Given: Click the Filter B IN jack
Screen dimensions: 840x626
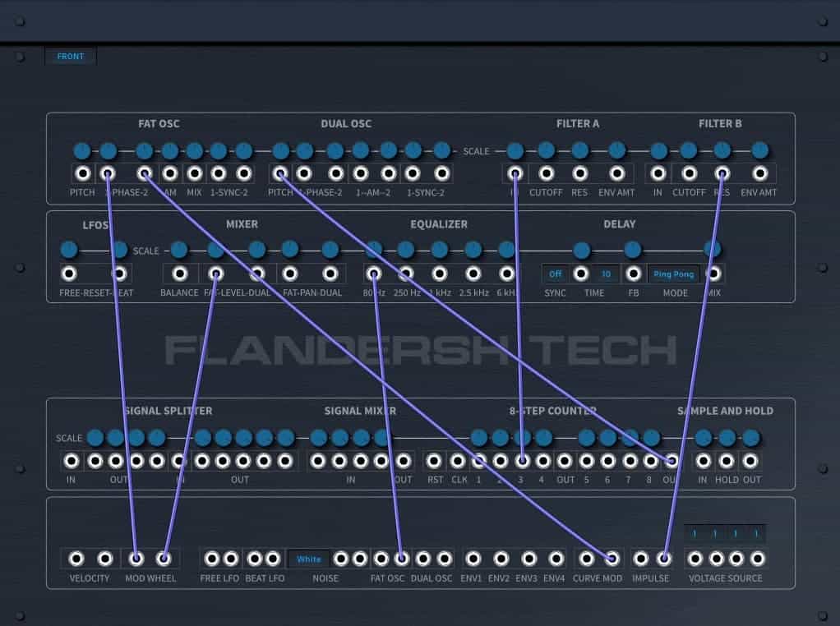Looking at the screenshot, I should (x=658, y=173).
